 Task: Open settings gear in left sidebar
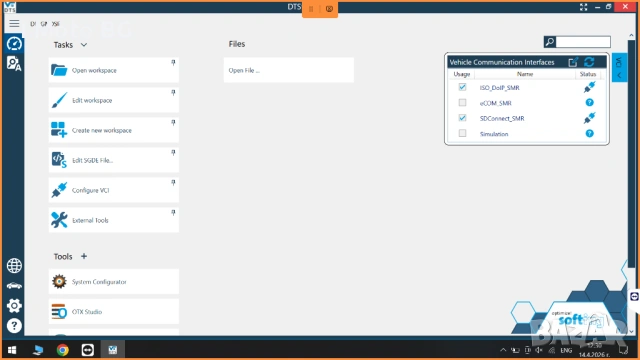coord(14,305)
